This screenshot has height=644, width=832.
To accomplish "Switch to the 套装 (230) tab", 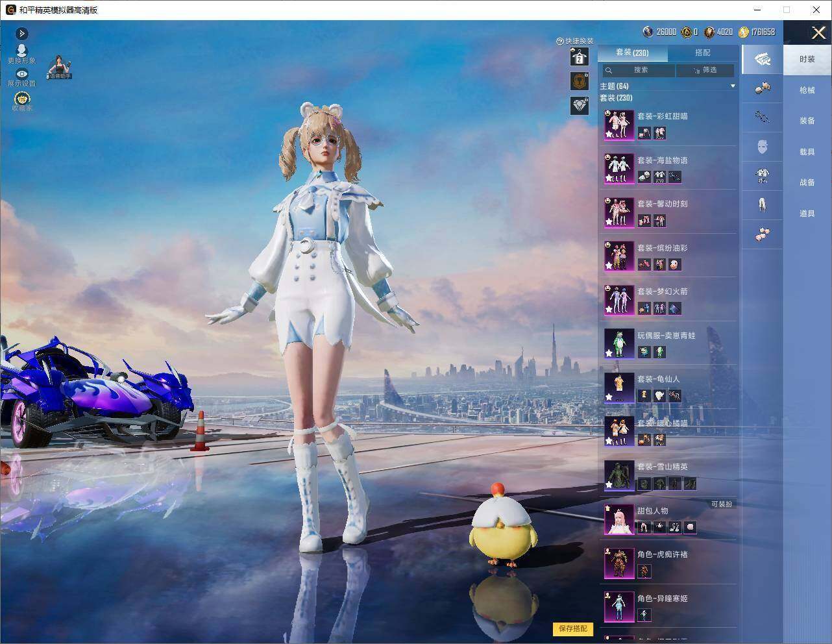I will click(x=632, y=53).
